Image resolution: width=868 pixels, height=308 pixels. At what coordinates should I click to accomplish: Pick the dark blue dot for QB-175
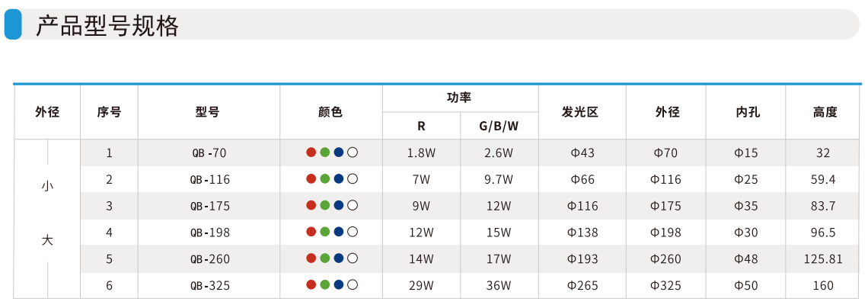click(x=338, y=206)
